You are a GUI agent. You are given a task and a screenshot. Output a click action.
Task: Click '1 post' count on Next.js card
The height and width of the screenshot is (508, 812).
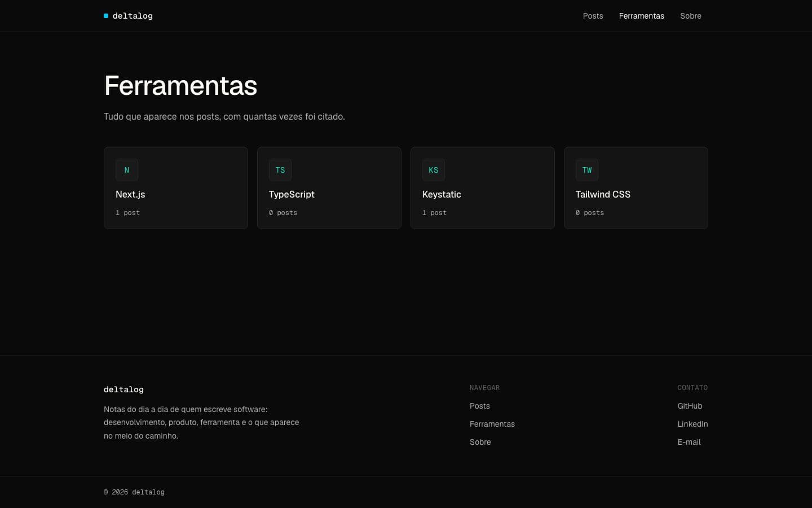click(x=127, y=213)
